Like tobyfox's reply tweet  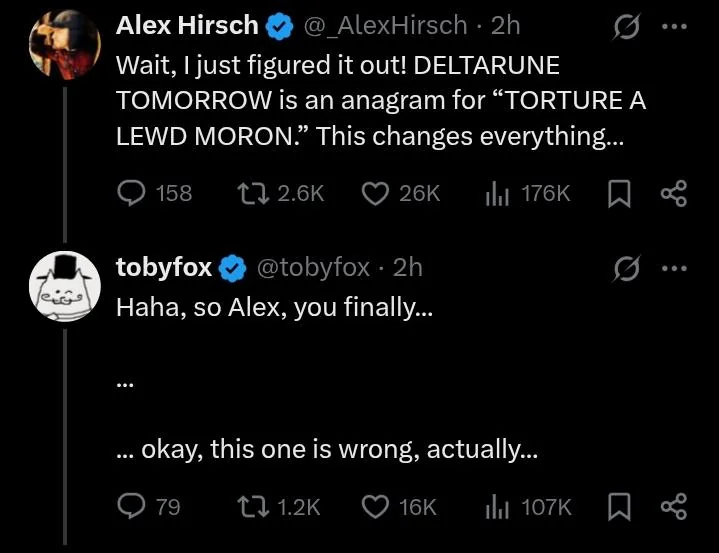pyautogui.click(x=375, y=507)
